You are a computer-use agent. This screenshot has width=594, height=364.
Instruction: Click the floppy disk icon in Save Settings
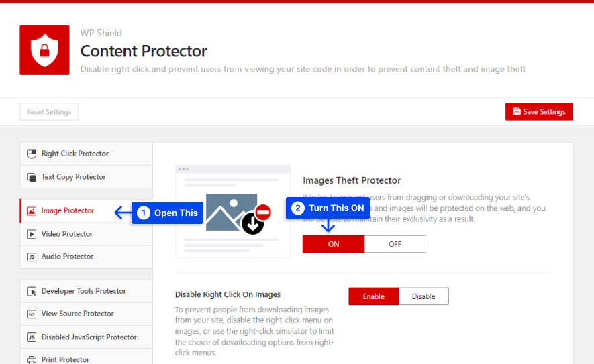click(x=517, y=111)
